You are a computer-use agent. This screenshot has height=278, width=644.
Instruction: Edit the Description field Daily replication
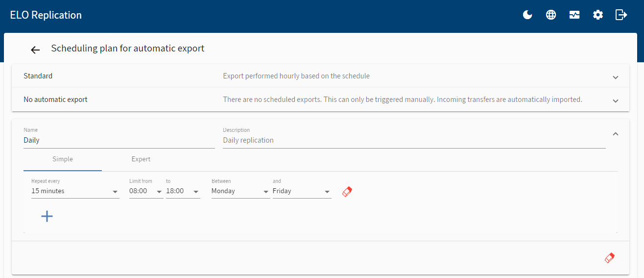[x=414, y=140]
